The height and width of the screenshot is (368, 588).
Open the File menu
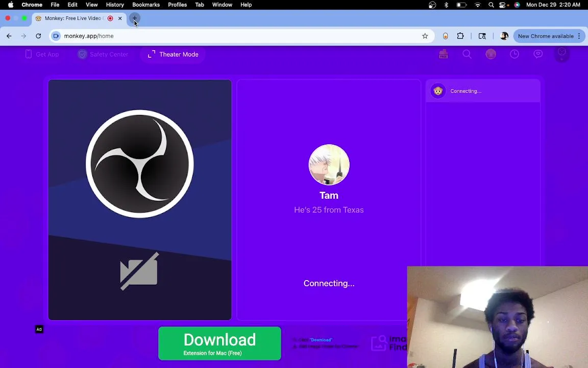click(55, 5)
